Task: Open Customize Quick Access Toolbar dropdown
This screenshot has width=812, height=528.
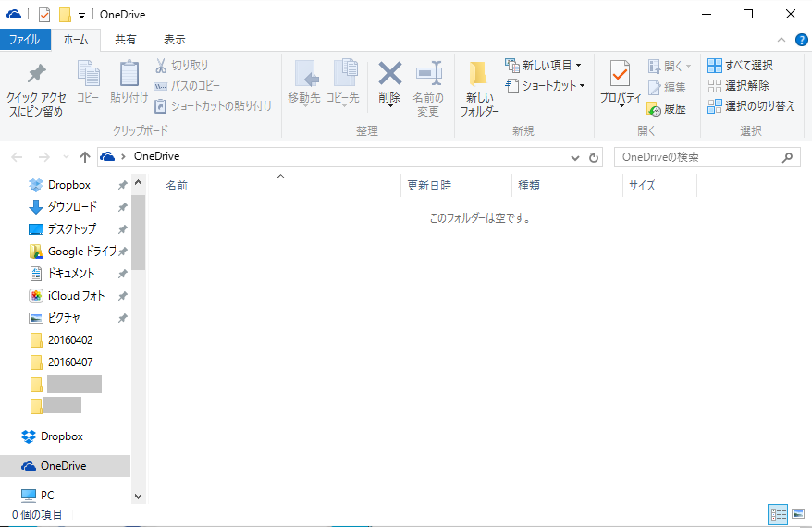Action: coord(81,16)
